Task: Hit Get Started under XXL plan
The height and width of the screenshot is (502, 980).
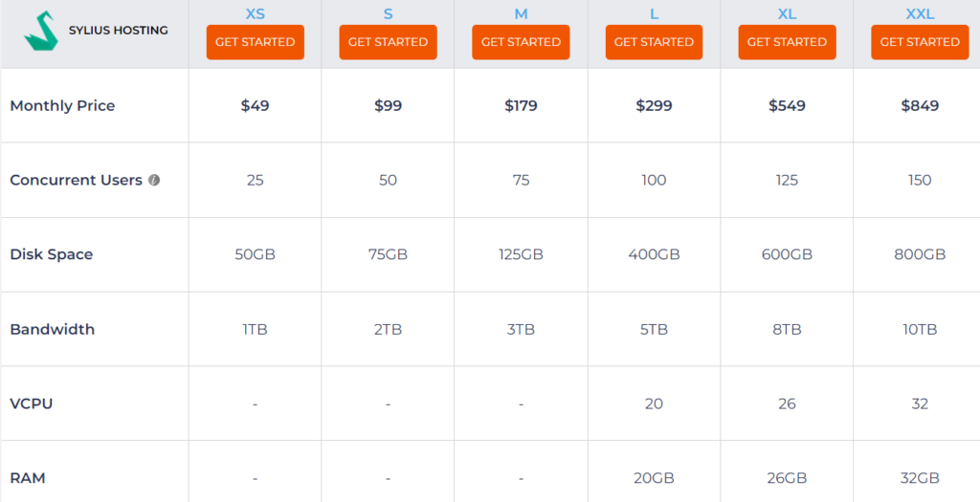Action: pos(920,42)
